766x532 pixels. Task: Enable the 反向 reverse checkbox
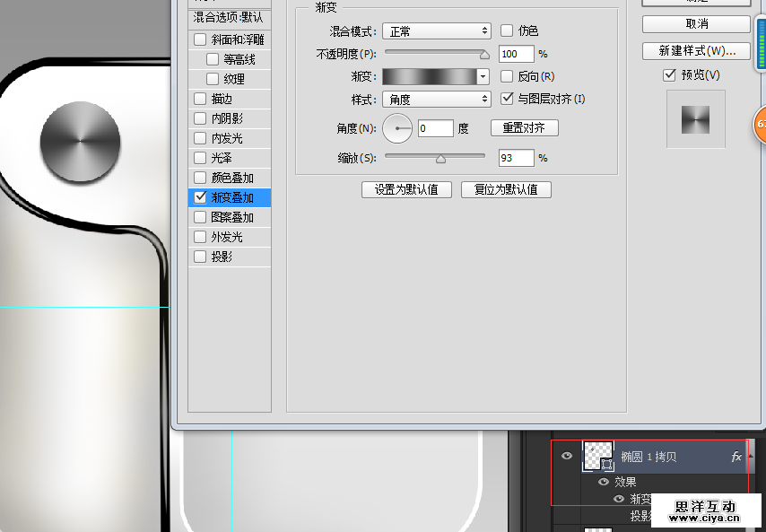pyautogui.click(x=507, y=77)
